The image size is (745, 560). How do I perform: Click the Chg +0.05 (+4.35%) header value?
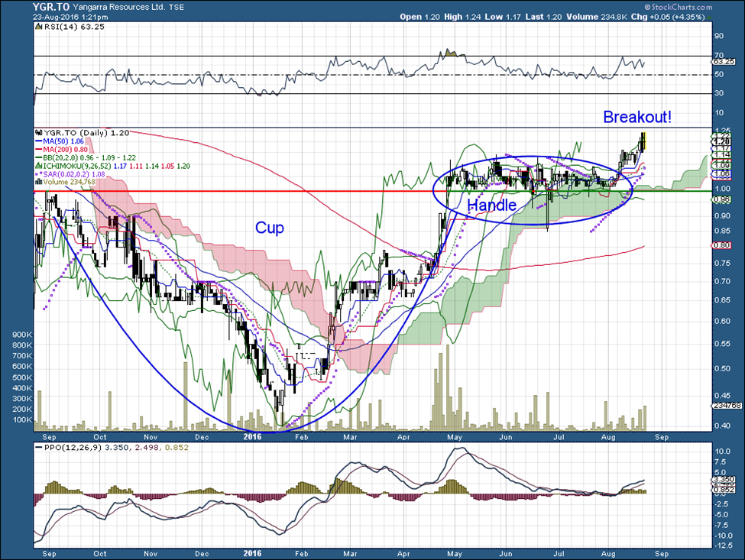click(x=668, y=17)
